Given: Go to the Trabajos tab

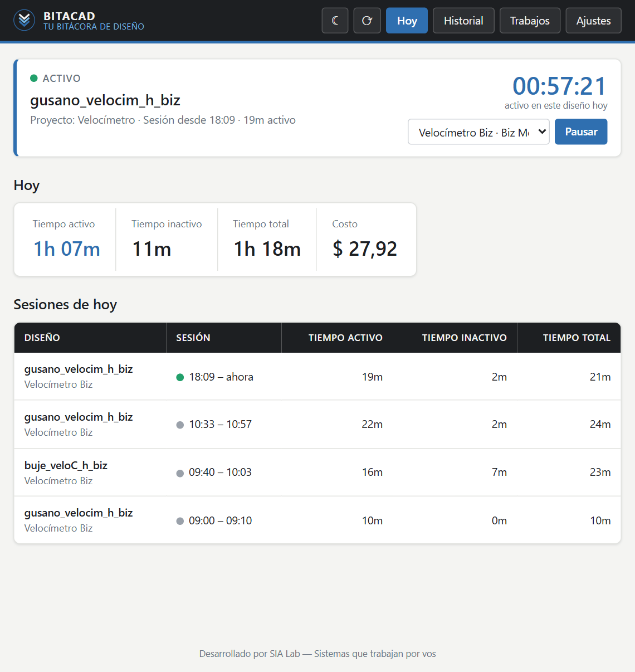Looking at the screenshot, I should (x=530, y=21).
